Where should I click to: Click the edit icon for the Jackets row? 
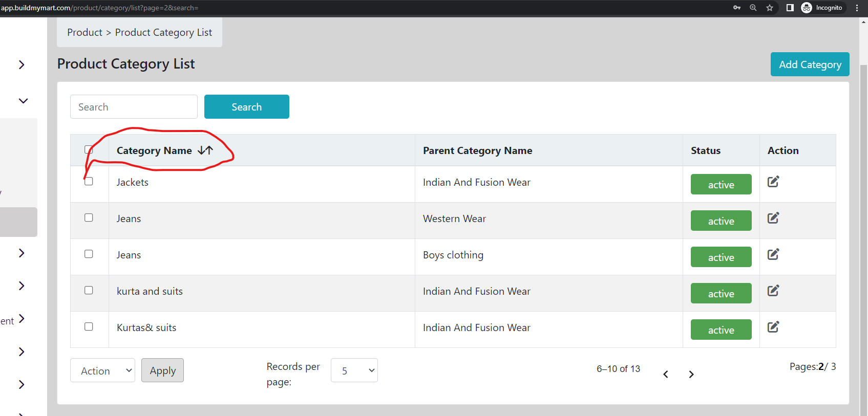pyautogui.click(x=773, y=182)
